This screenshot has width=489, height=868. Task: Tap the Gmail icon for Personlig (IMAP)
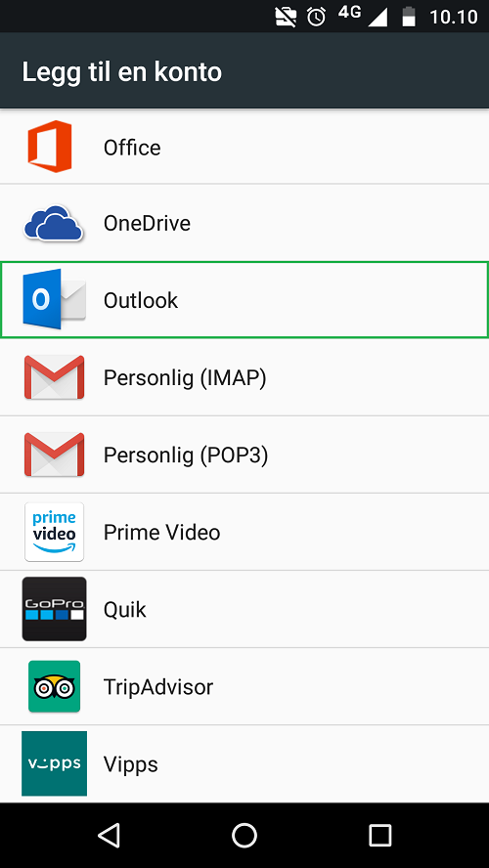click(54, 377)
